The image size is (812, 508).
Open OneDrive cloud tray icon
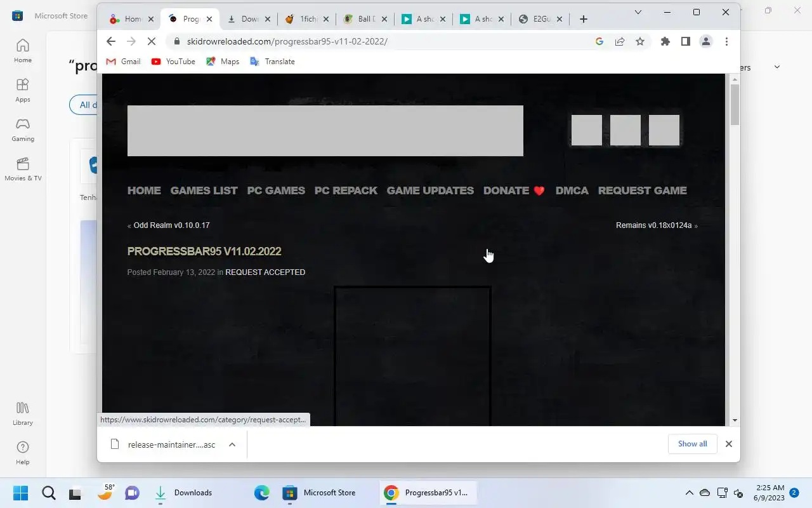[x=705, y=493]
